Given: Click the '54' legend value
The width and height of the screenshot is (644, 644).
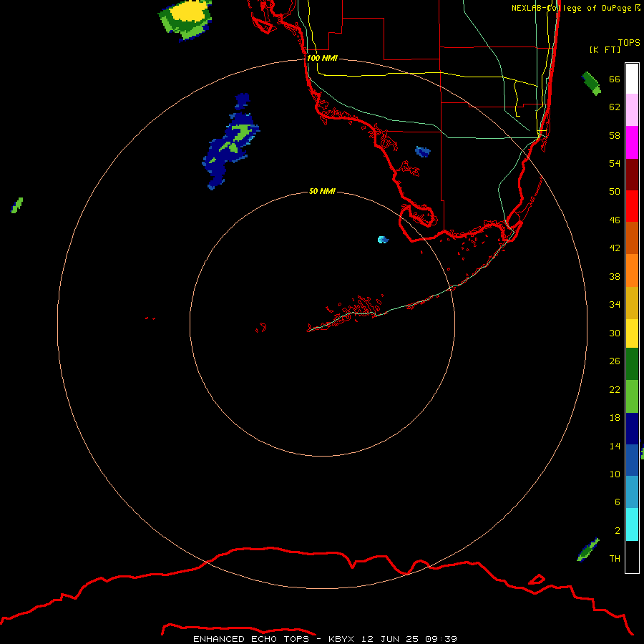Looking at the screenshot, I should pyautogui.click(x=615, y=163).
